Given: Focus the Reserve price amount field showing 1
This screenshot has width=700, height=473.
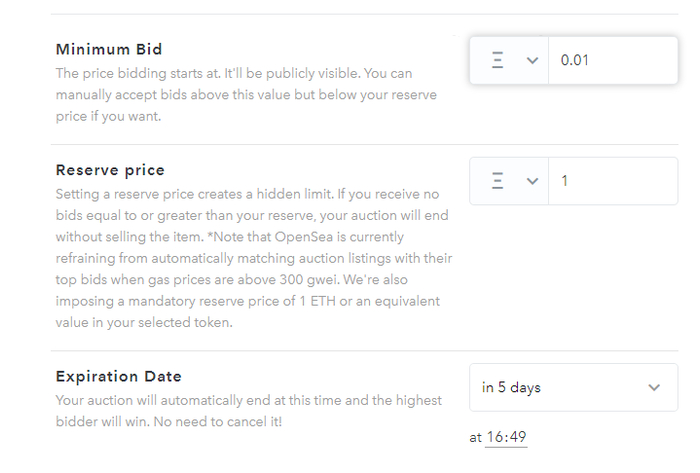Looking at the screenshot, I should tap(612, 181).
